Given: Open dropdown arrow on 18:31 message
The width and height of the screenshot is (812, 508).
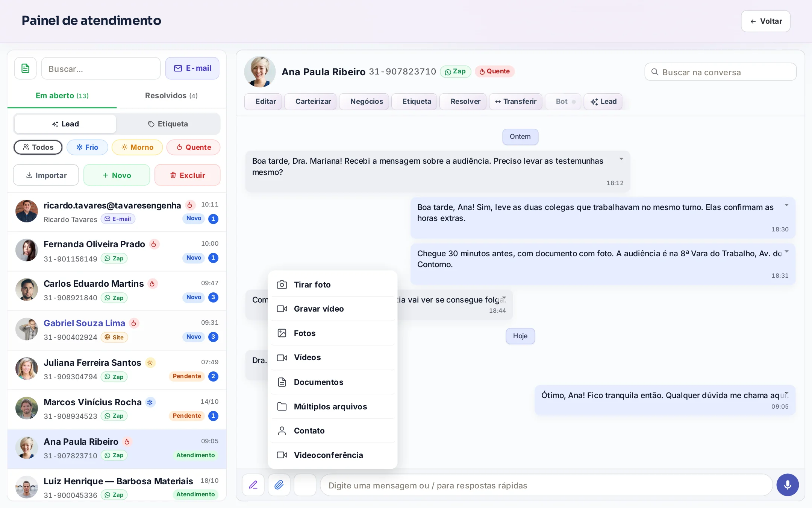Looking at the screenshot, I should click(786, 251).
